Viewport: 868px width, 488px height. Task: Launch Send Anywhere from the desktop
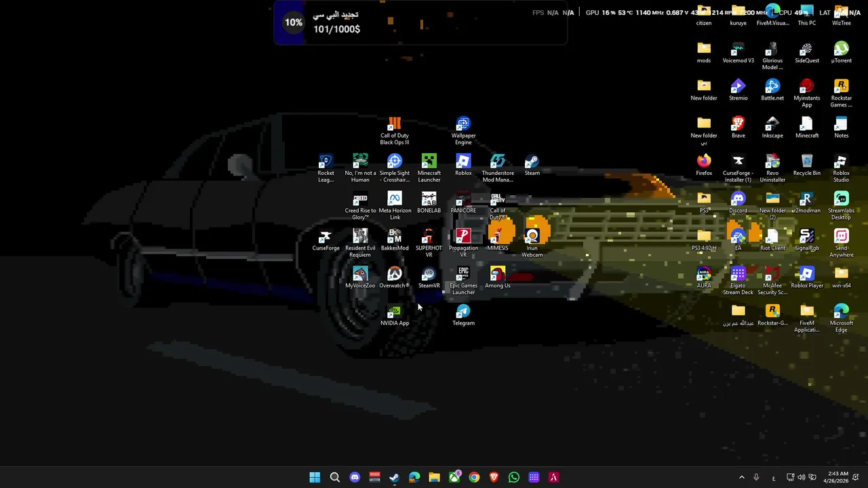pyautogui.click(x=842, y=243)
